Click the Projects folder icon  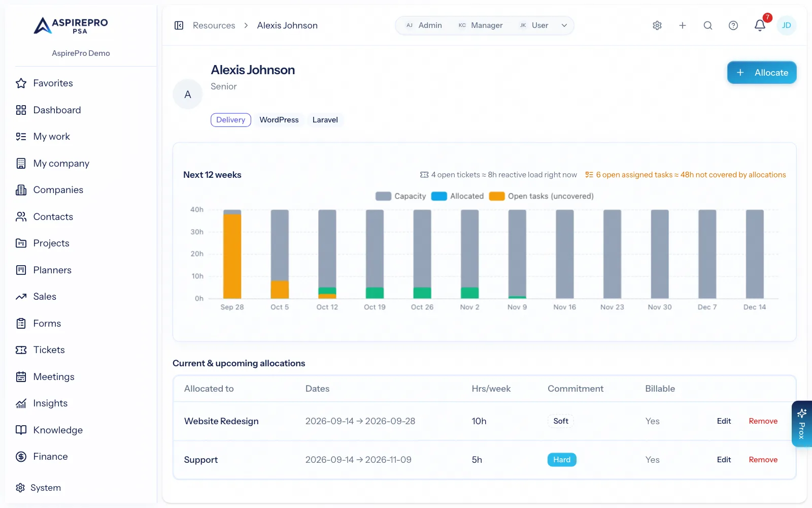pos(21,243)
